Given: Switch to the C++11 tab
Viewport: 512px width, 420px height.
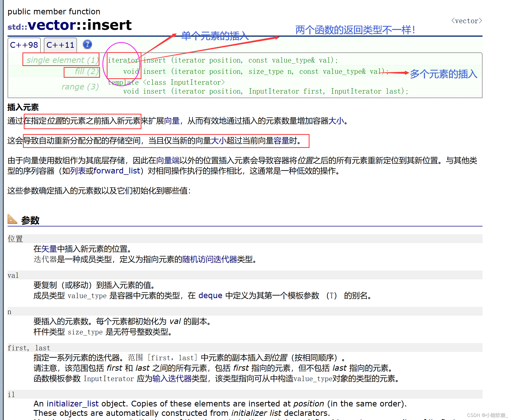Looking at the screenshot, I should pyautogui.click(x=60, y=45).
